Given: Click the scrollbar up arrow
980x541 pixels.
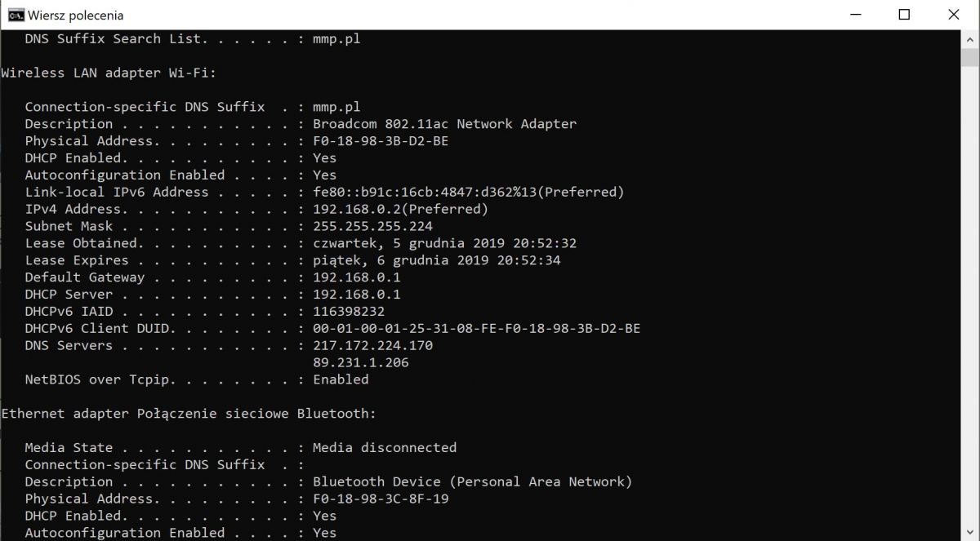Looking at the screenshot, I should [971, 38].
